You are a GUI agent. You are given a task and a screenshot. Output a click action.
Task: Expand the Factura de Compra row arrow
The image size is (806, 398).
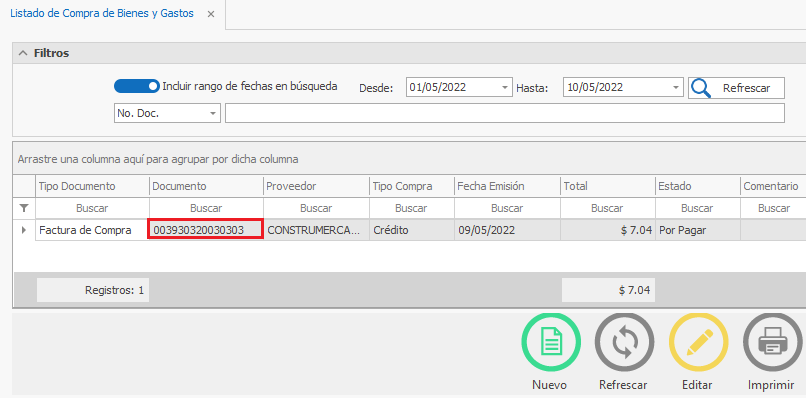click(x=24, y=230)
